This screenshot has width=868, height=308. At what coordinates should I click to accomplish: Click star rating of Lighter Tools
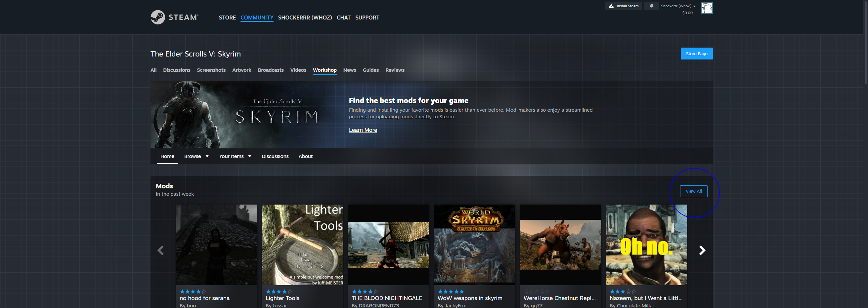(279, 291)
